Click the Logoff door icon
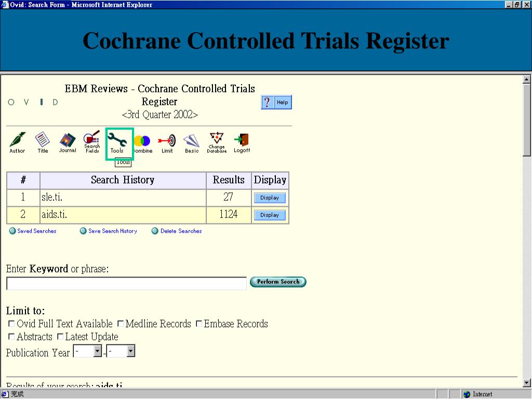This screenshot has width=532, height=399. [242, 143]
